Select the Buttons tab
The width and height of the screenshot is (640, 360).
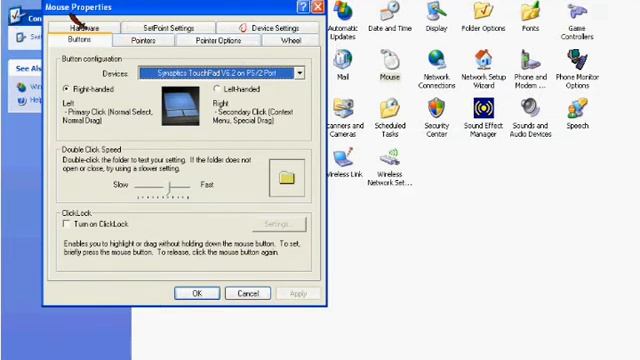80,40
